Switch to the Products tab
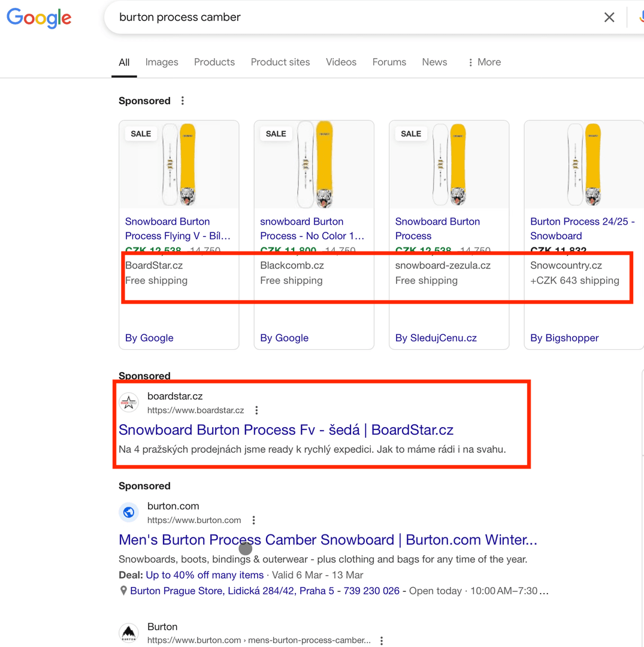 pos(214,62)
